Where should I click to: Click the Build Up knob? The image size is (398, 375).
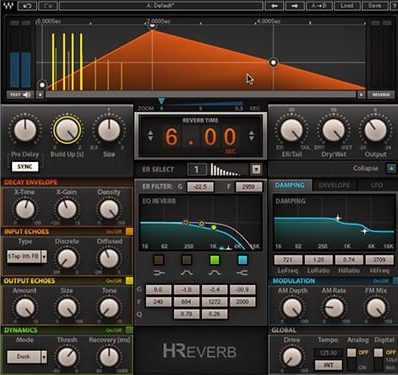point(67,130)
